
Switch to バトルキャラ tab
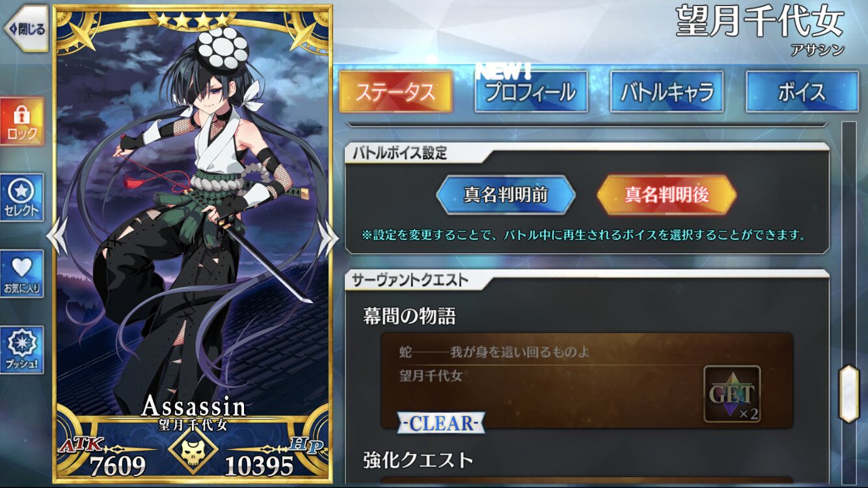point(667,91)
